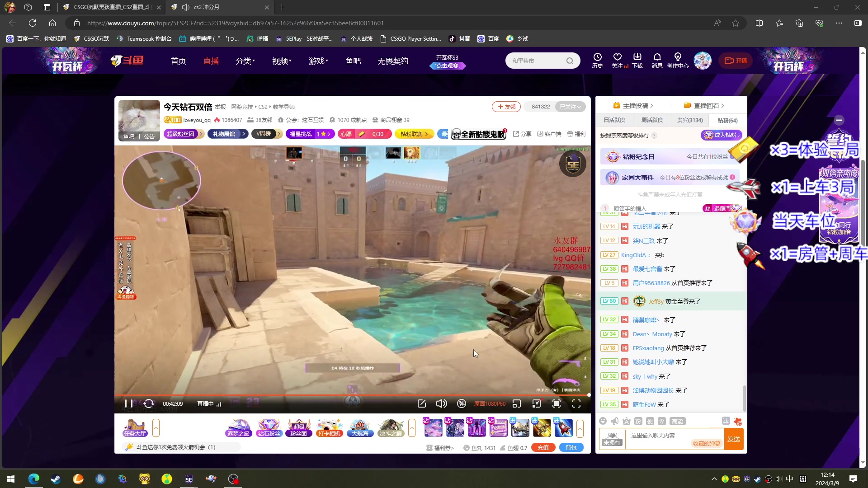This screenshot has width=868, height=488.
Task: Toggle danmaku bullet comments in the player
Action: pos(461,404)
